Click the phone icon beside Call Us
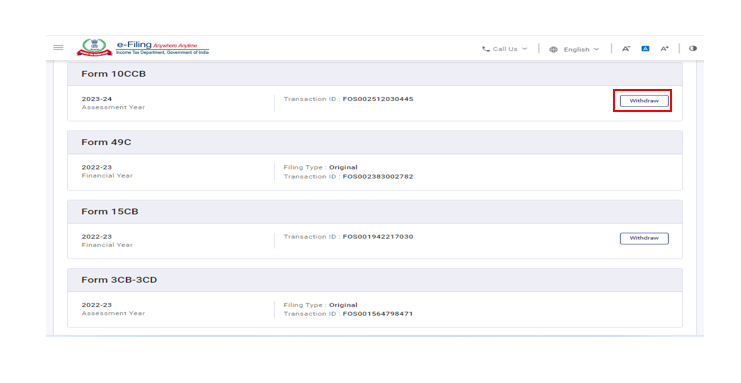This screenshot has width=741, height=383. tap(485, 49)
